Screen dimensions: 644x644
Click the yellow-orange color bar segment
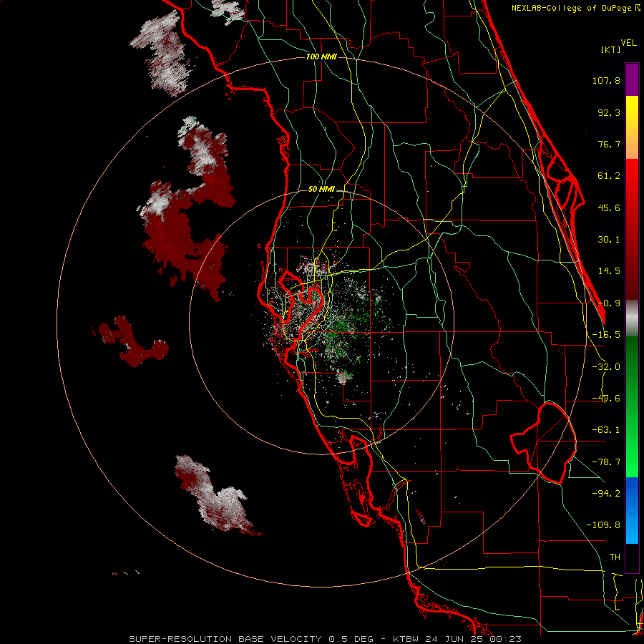(x=632, y=127)
